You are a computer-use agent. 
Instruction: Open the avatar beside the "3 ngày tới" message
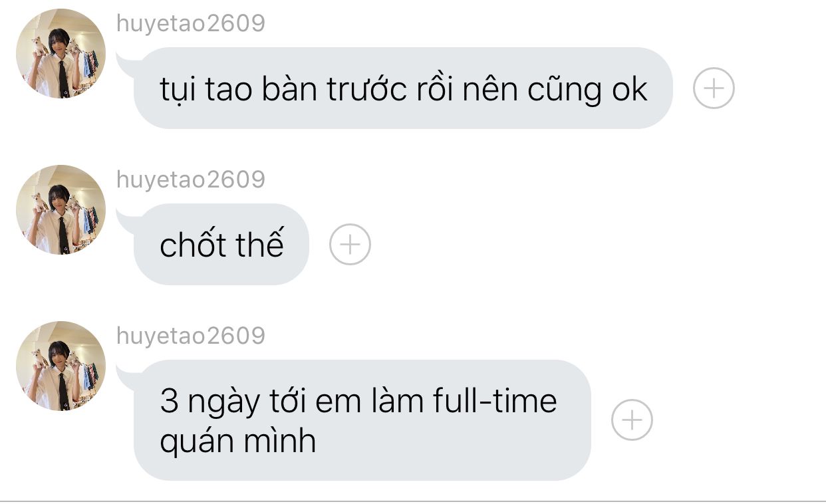click(x=61, y=366)
